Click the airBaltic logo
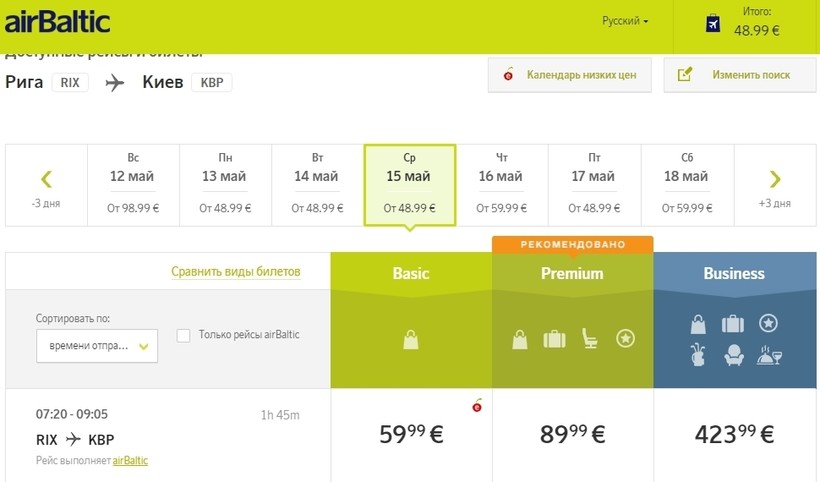This screenshot has height=482, width=820. (58, 22)
